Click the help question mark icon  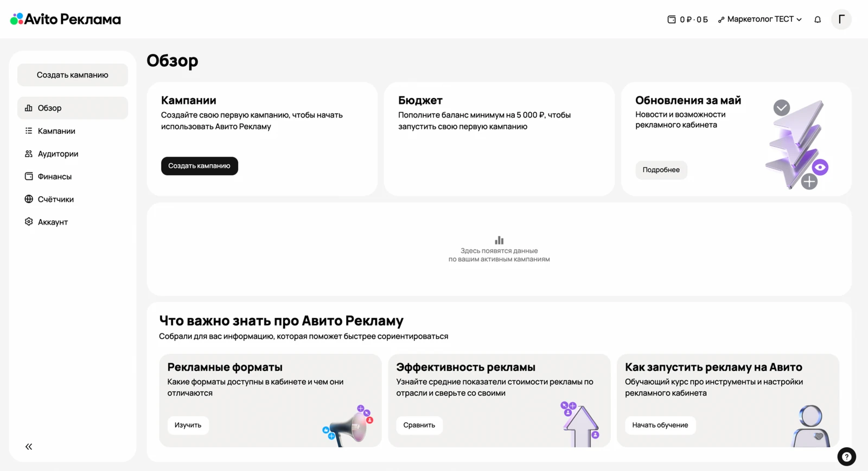(x=846, y=456)
